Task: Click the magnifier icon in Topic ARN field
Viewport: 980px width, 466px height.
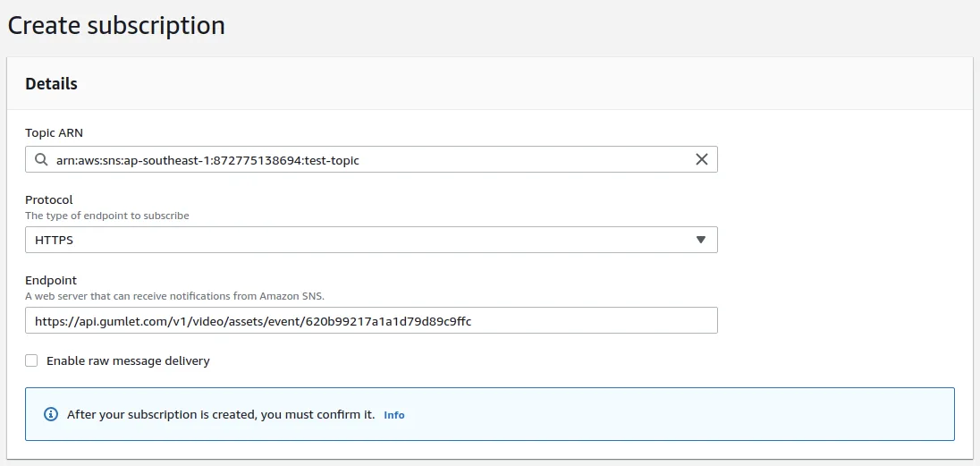Action: point(41,159)
